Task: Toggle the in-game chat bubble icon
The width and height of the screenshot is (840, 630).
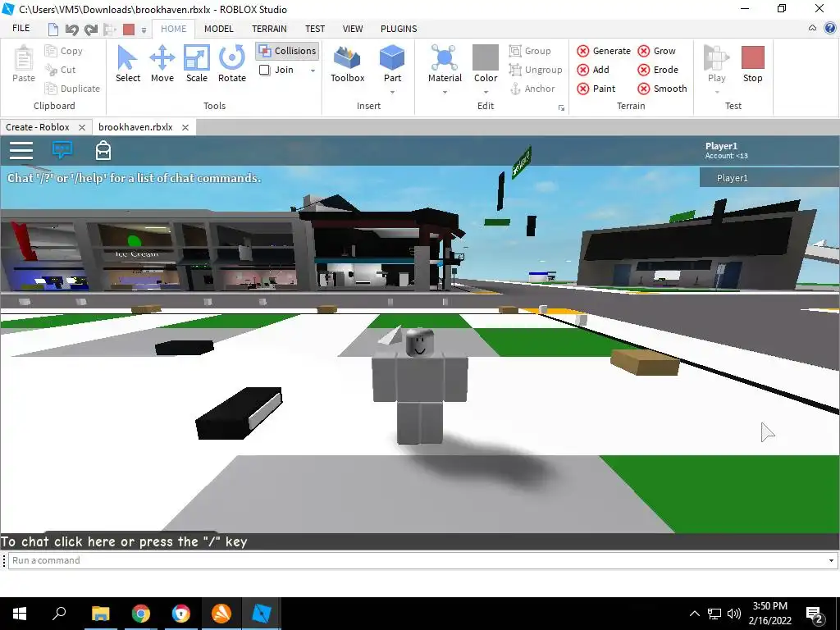Action: (x=62, y=150)
